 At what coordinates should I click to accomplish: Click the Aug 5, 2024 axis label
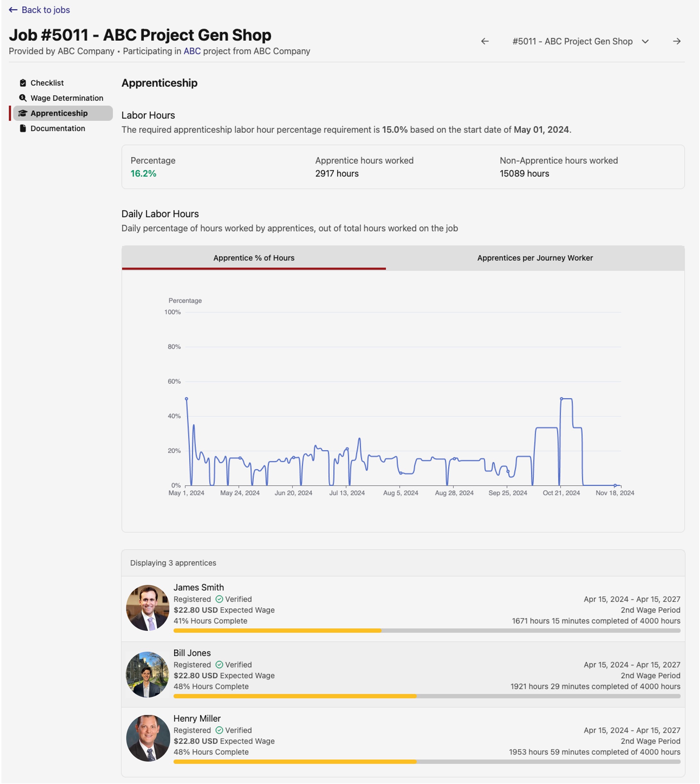click(x=400, y=493)
